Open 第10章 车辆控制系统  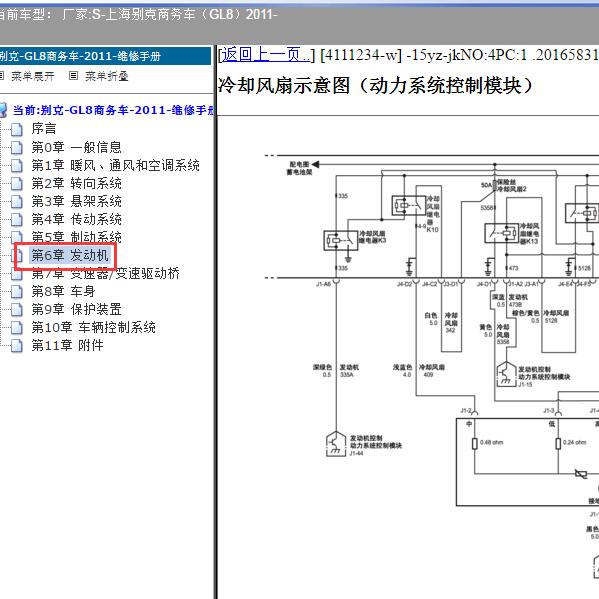(x=94, y=327)
